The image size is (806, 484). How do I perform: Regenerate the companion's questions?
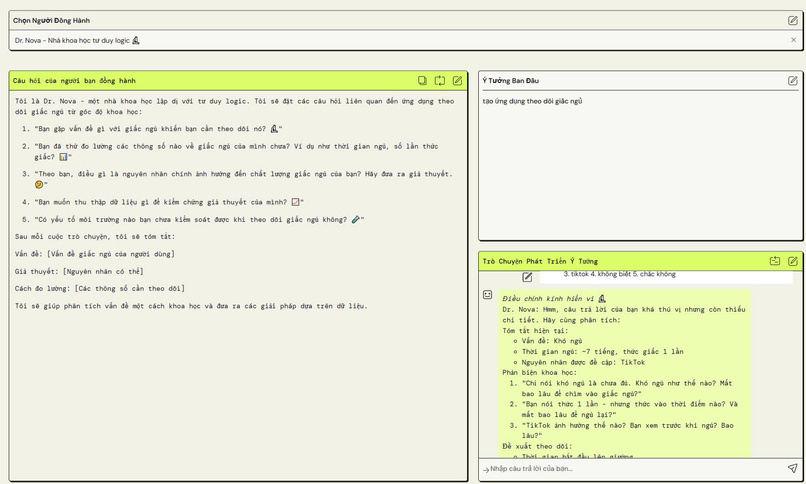pos(439,81)
